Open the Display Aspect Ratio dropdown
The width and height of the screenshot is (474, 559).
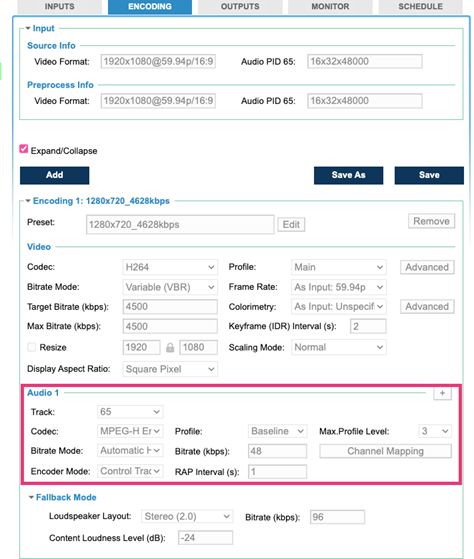click(x=170, y=369)
